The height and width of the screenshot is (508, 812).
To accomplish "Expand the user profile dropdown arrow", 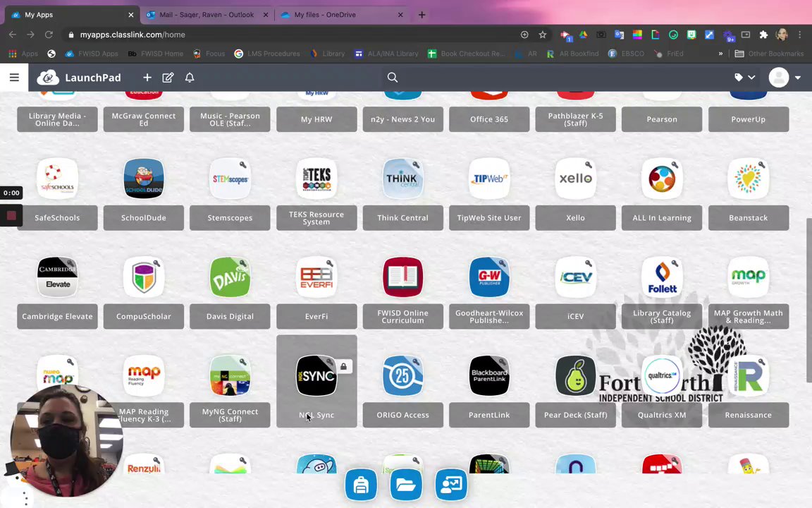I will click(797, 78).
